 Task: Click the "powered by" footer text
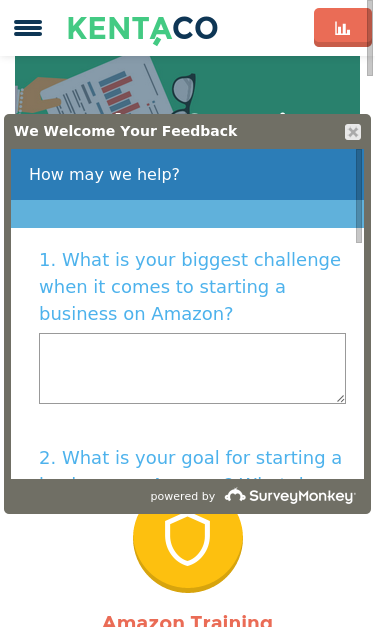183,496
